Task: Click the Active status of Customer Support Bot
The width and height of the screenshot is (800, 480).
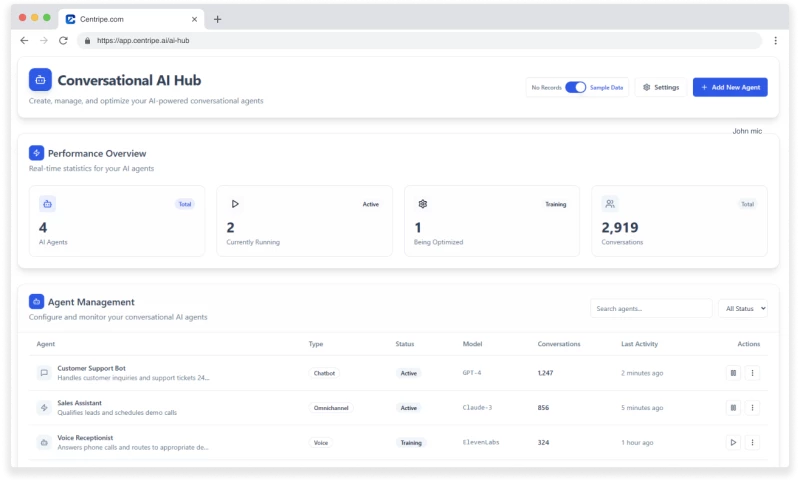Action: click(409, 373)
